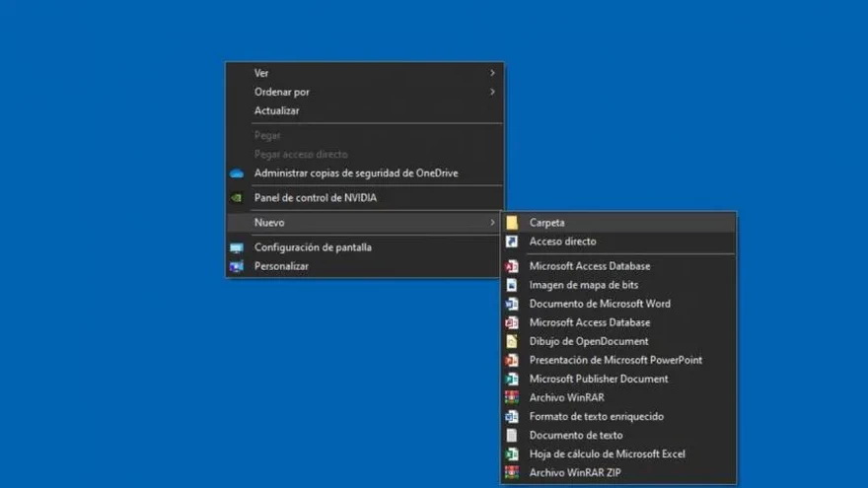Create a Hoja de cálculo de Microsoft Excel

618,454
